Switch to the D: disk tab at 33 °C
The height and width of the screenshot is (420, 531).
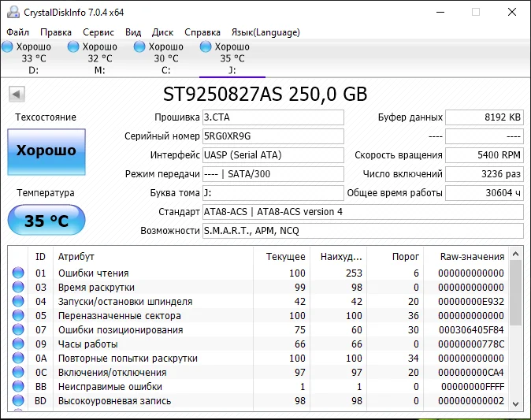[x=33, y=58]
